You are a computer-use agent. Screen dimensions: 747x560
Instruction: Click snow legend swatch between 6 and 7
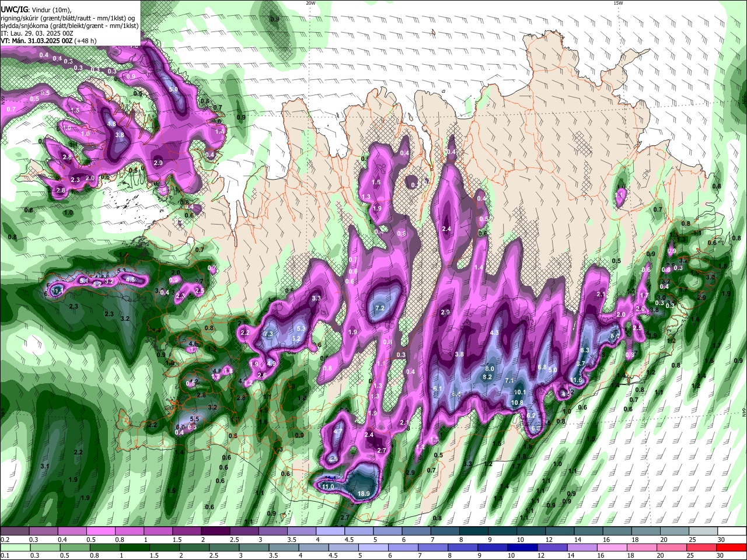[416, 531]
